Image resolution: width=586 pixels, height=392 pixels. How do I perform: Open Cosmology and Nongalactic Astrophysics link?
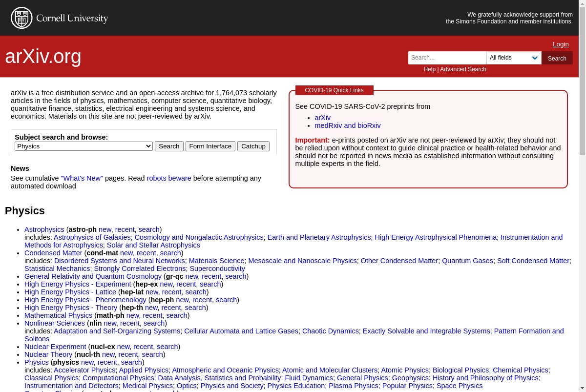tap(199, 237)
